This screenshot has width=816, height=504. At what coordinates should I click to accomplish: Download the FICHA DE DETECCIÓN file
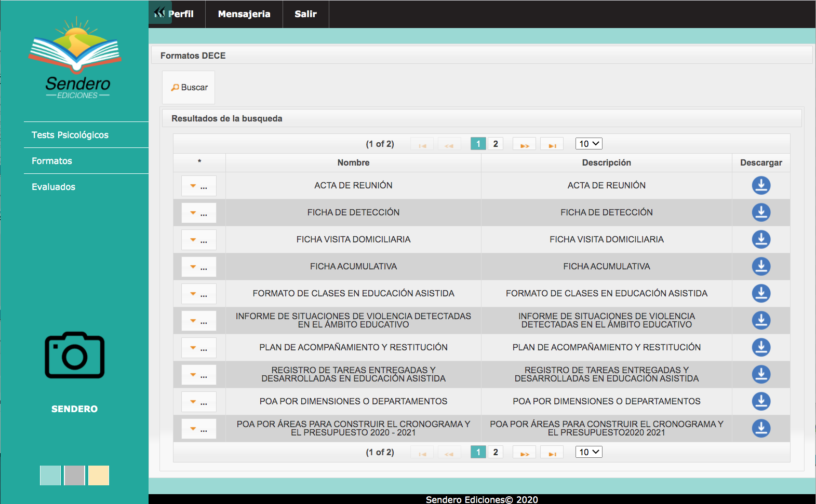click(761, 212)
